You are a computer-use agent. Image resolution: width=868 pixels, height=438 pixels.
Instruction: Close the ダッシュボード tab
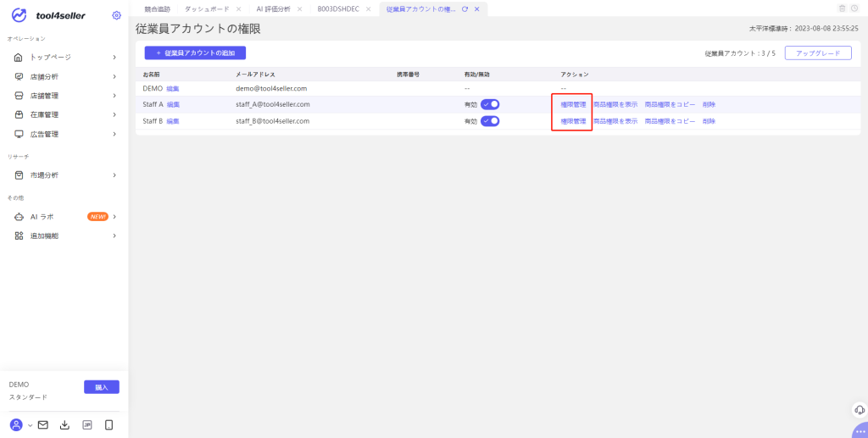[238, 8]
